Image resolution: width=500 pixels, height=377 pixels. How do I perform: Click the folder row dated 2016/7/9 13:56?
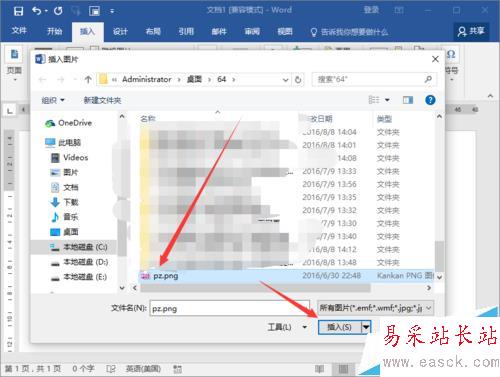click(287, 184)
